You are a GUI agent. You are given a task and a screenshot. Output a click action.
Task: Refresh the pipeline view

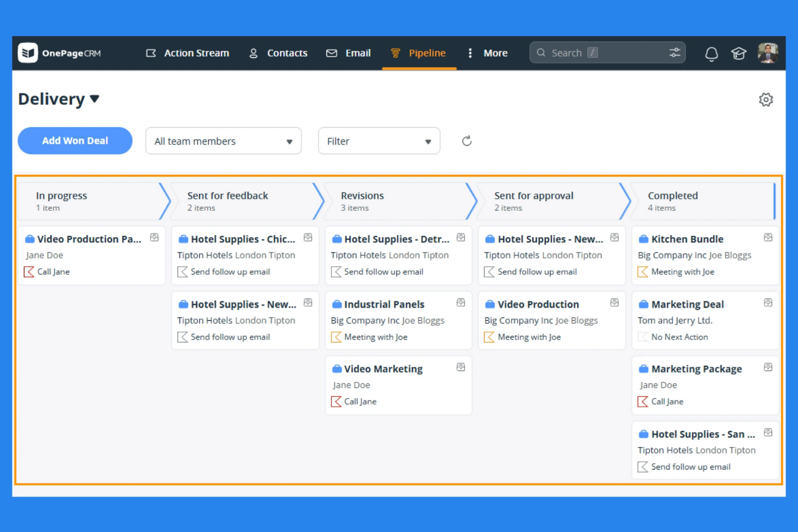466,141
